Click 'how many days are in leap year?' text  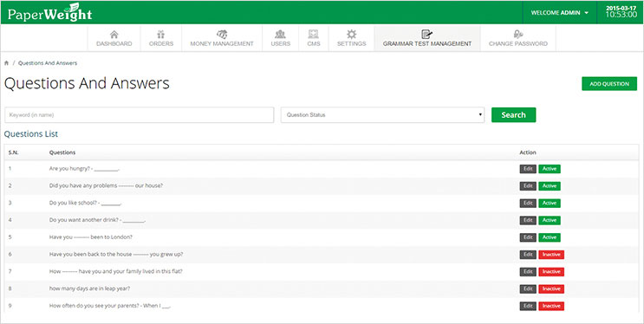click(89, 288)
